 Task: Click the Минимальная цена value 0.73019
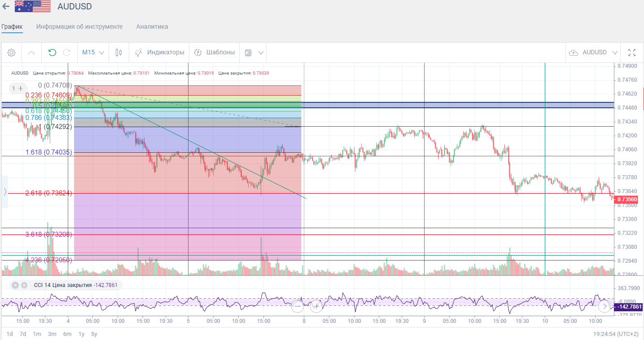point(205,73)
